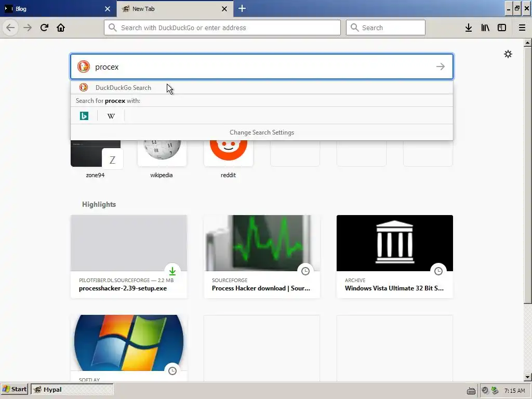
Task: Open new tab page settings gear
Action: [508, 54]
